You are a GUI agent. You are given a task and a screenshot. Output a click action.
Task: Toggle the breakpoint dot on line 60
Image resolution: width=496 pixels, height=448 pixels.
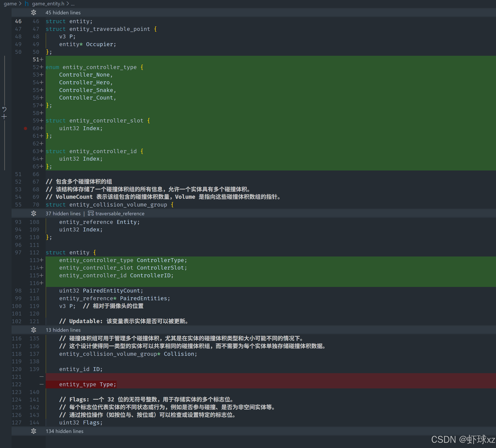coord(25,128)
